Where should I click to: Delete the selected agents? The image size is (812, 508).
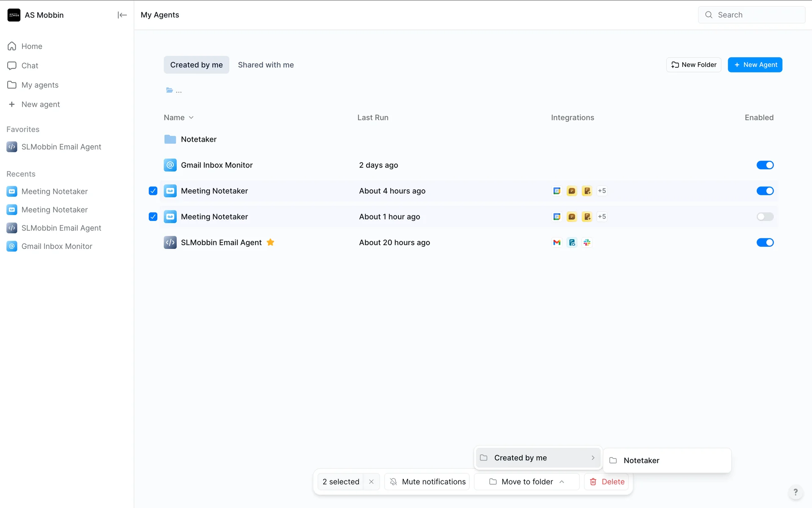607,482
